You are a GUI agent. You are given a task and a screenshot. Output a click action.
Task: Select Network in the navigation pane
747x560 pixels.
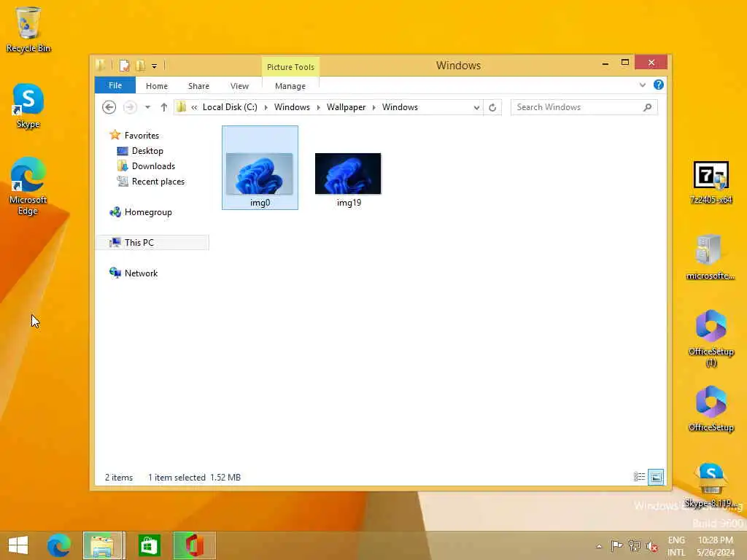(x=141, y=273)
